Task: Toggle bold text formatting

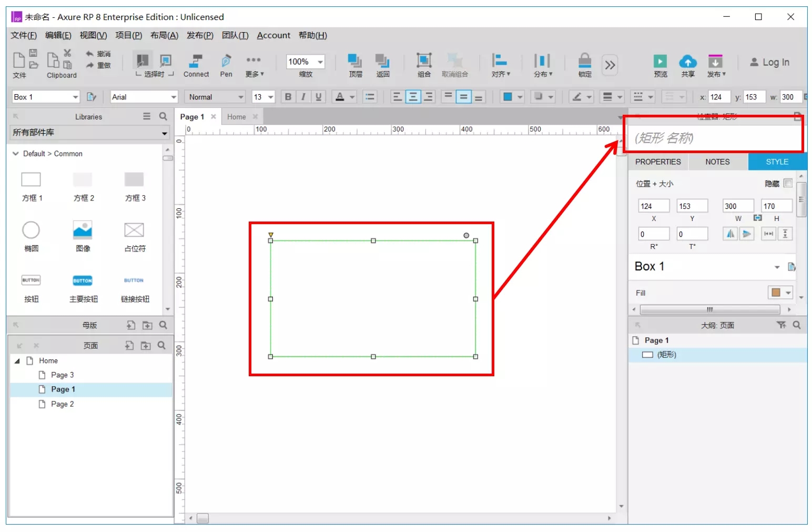Action: click(288, 97)
